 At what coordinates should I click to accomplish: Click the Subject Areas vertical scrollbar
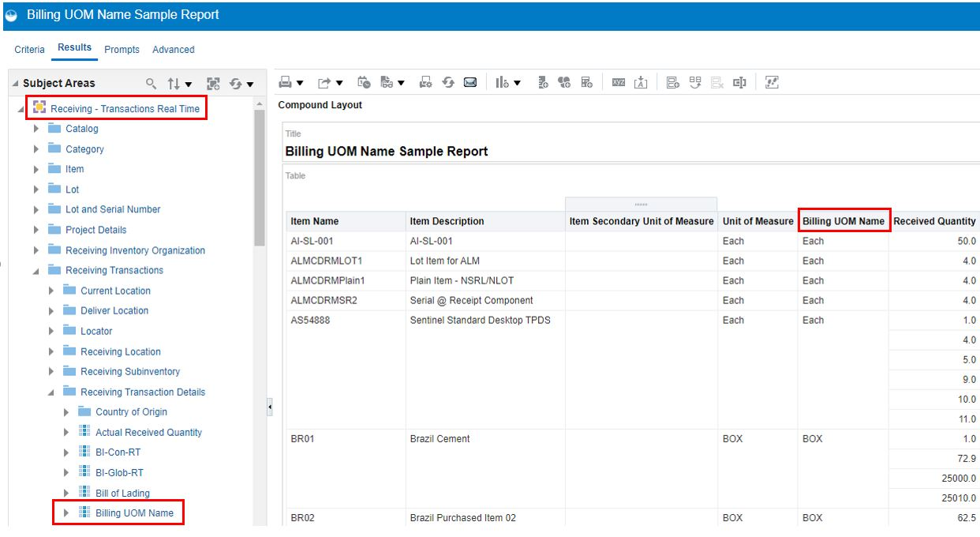260,178
